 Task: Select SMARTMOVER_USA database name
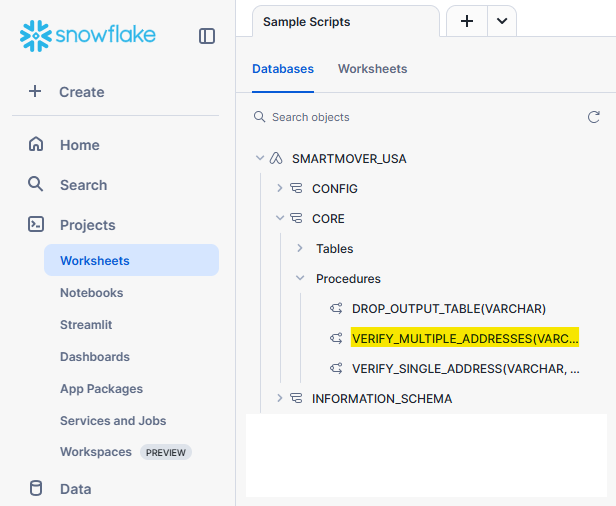tap(349, 159)
